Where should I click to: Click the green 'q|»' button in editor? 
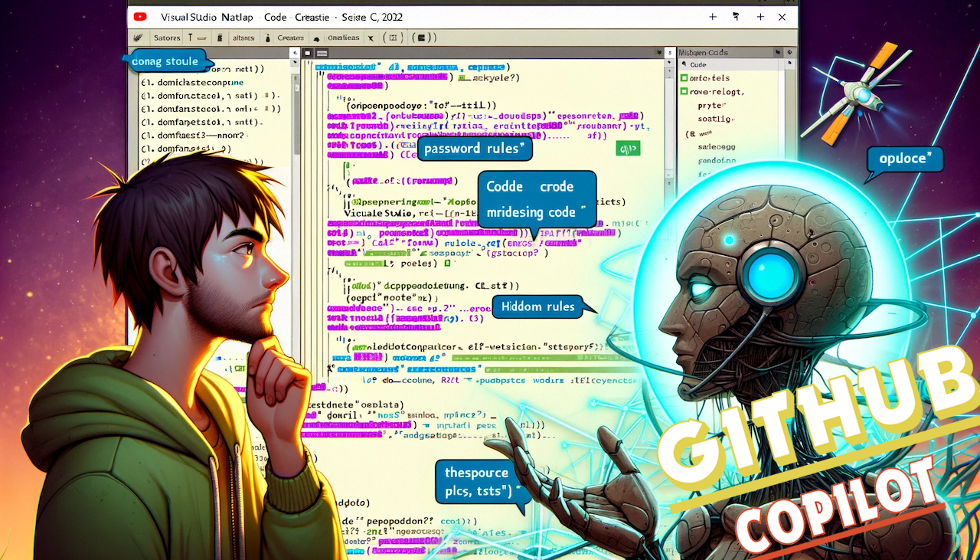click(x=628, y=148)
